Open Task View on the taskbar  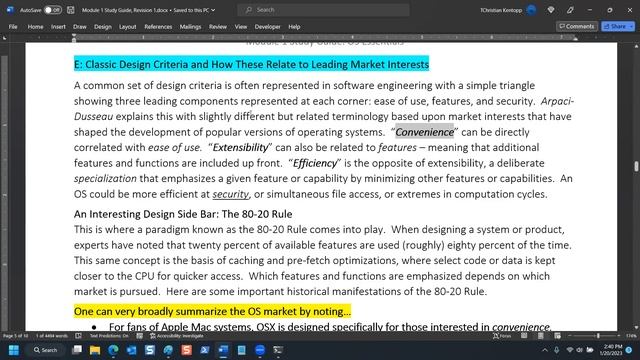pyautogui.click(x=77, y=350)
